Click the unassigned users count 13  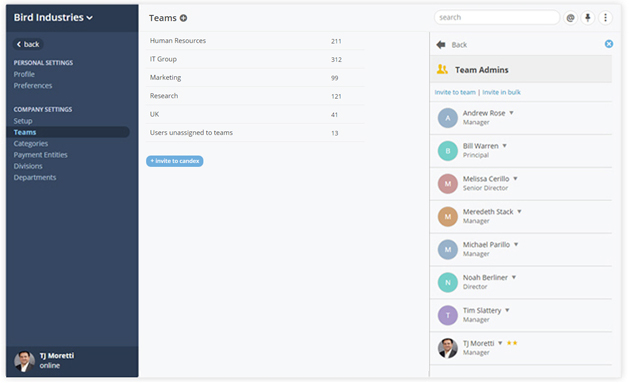point(335,133)
